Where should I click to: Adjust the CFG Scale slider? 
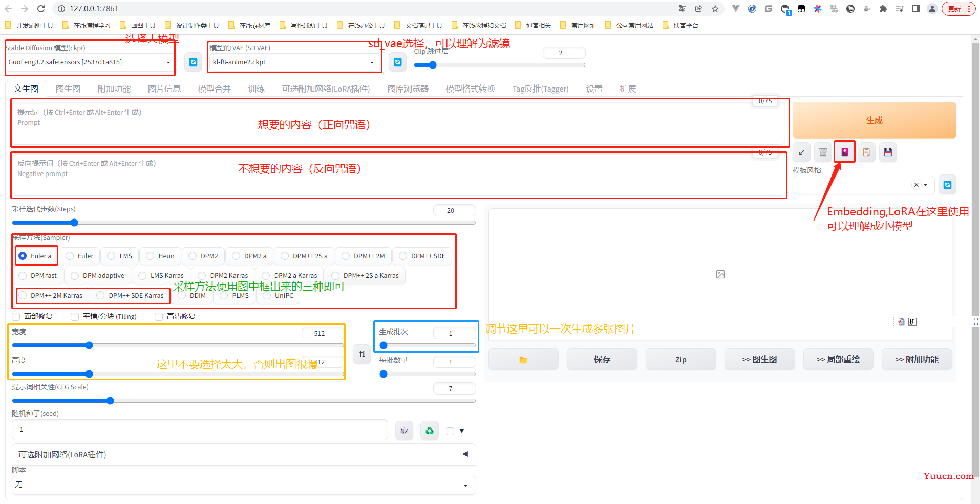point(244,401)
